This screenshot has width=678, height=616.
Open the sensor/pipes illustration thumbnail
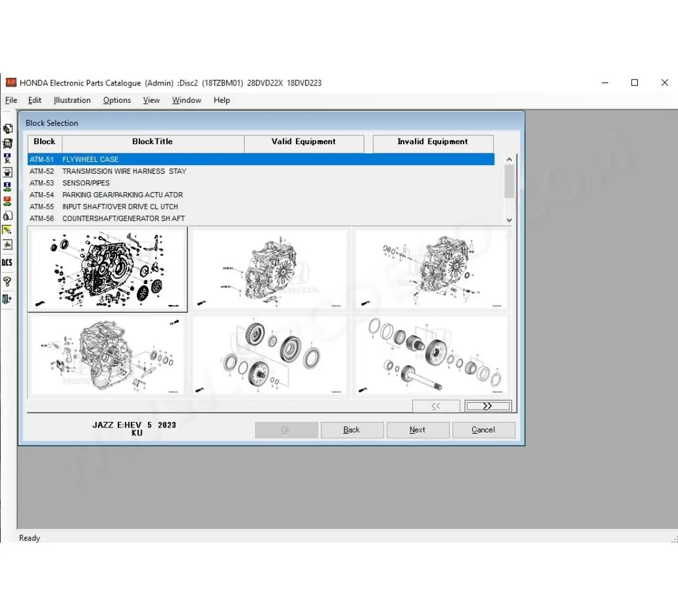point(431,269)
